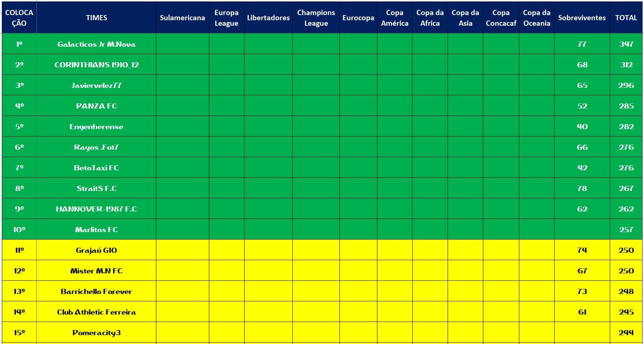Select Sobreviventes value 61 for Club Athletic Ferreira

[x=582, y=312]
